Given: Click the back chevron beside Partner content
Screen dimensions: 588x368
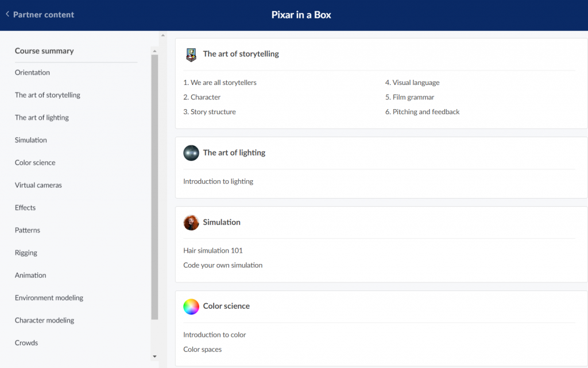Looking at the screenshot, I should pos(7,14).
